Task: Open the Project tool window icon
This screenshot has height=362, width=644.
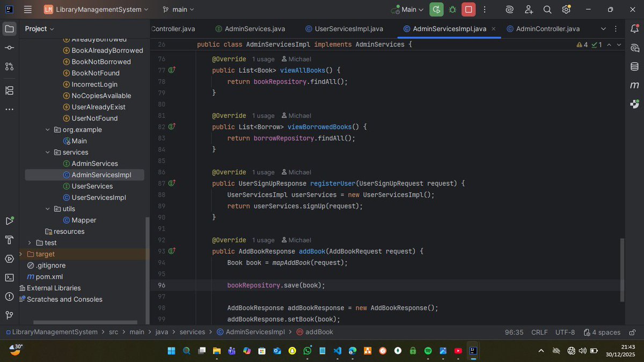Action: (x=9, y=29)
